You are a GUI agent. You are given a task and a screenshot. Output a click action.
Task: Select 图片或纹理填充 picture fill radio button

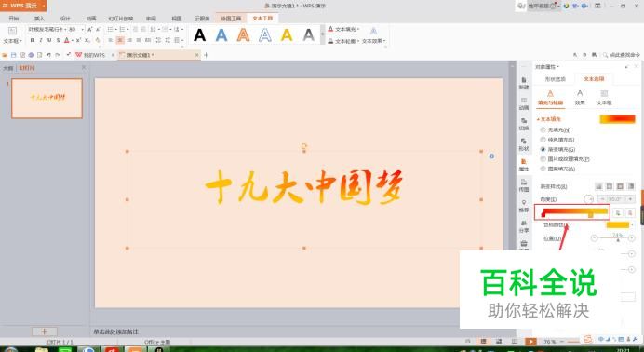click(x=543, y=159)
